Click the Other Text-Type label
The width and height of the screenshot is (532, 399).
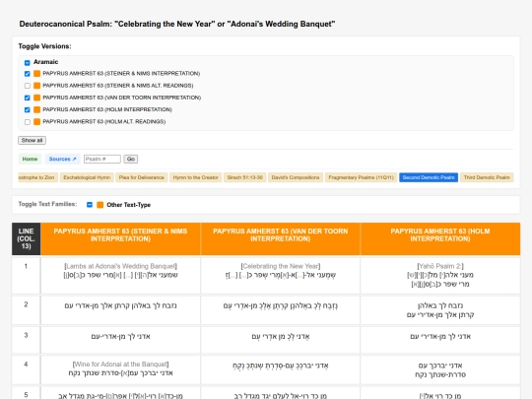[x=129, y=205]
